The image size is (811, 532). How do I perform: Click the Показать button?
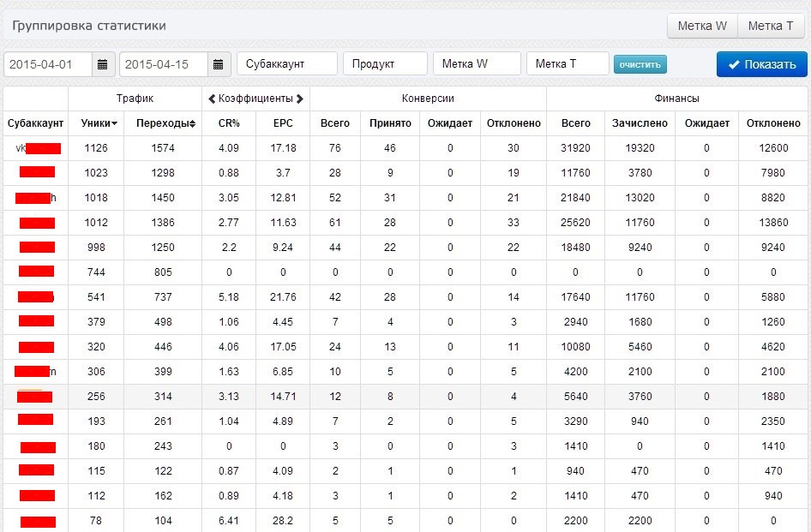point(761,64)
